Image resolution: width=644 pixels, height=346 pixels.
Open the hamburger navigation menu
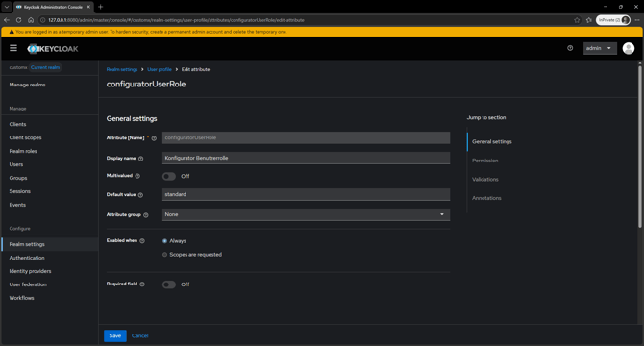pyautogui.click(x=13, y=48)
